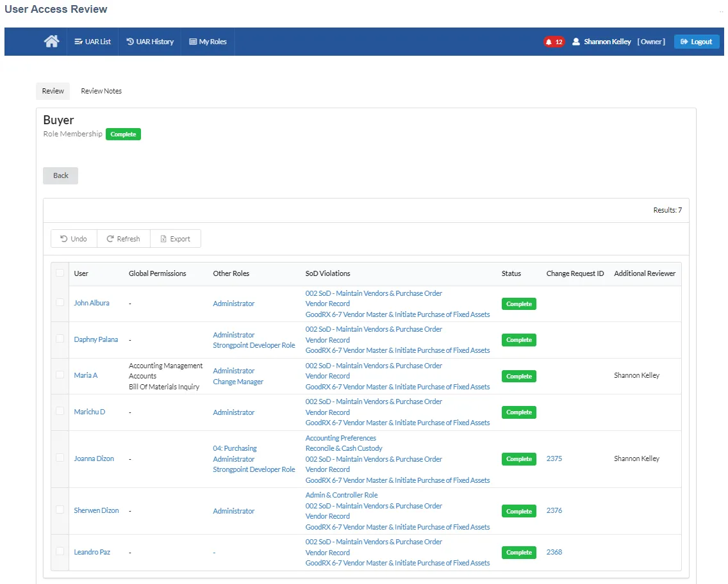Export the table to a spreadsheet
Screen dimensions: 728x584
[x=176, y=238]
